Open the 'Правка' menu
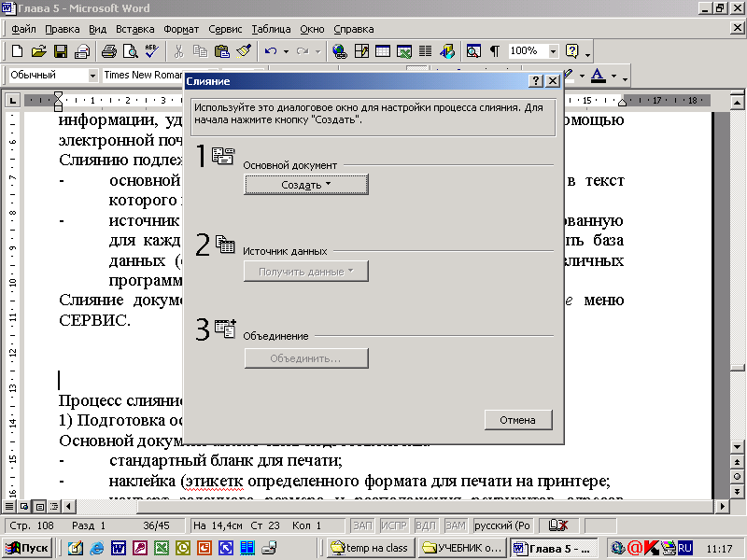Image resolution: width=747 pixels, height=560 pixels. tap(63, 29)
